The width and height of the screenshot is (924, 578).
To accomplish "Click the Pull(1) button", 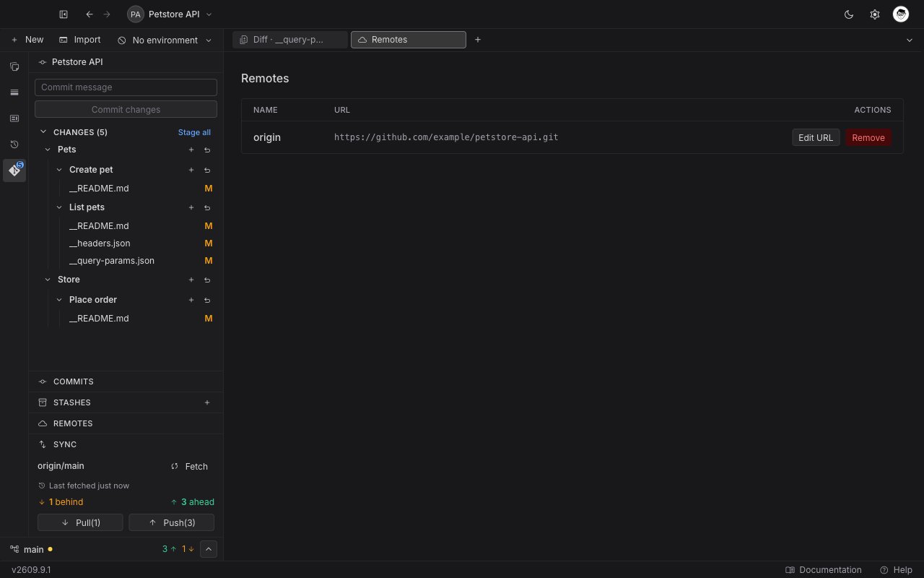I will tap(80, 522).
